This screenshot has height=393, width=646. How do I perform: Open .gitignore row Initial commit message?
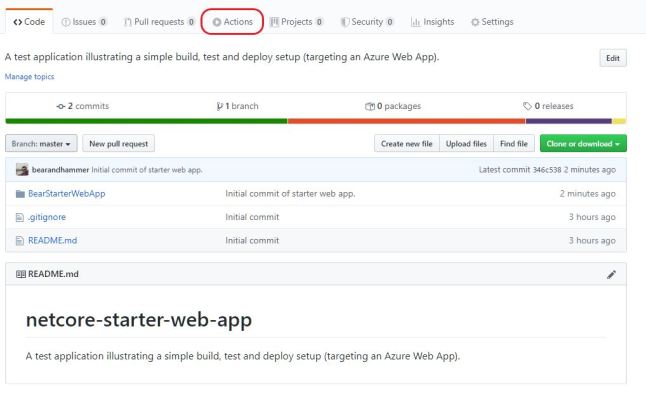coord(252,217)
